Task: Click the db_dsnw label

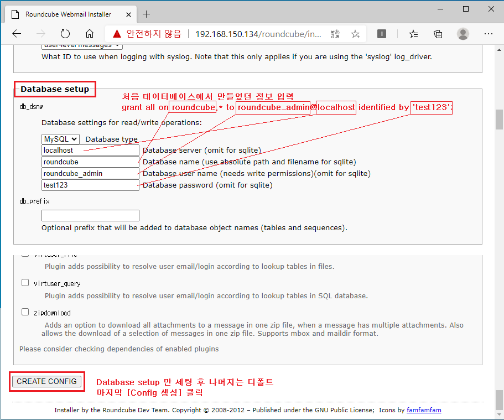Action: tap(31, 106)
